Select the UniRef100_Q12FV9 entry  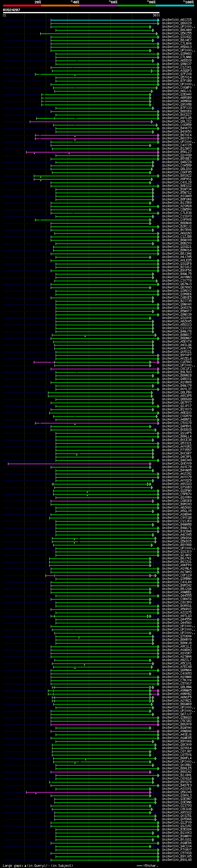pos(177,822)
